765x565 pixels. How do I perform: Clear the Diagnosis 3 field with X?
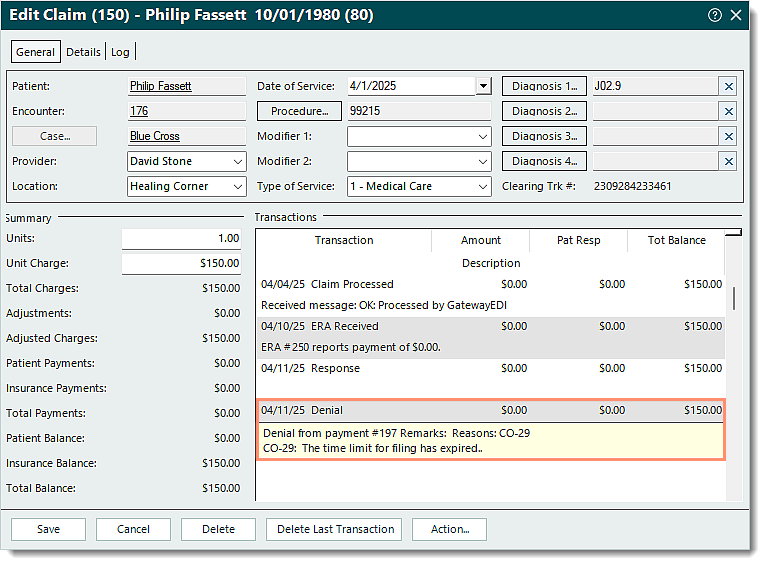tap(728, 136)
